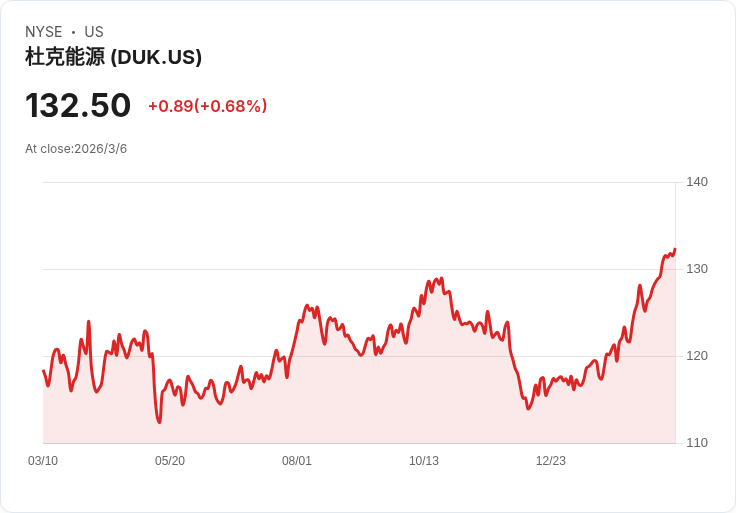The width and height of the screenshot is (736, 513).
Task: Select the 05/20 date on the x-axis
Action: point(170,461)
